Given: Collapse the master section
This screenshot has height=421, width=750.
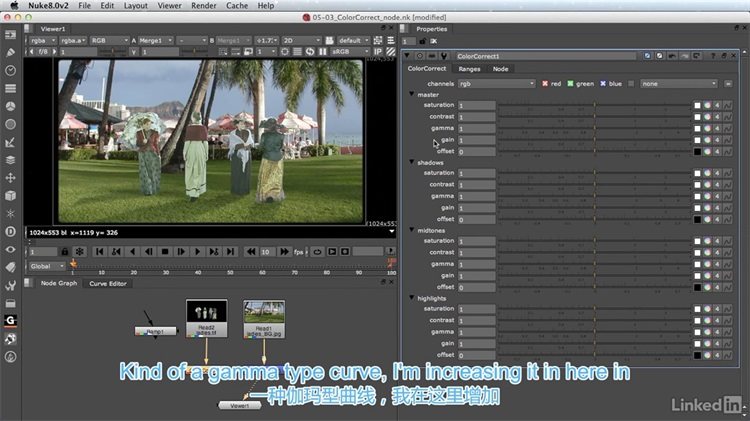Looking at the screenshot, I should tap(411, 94).
